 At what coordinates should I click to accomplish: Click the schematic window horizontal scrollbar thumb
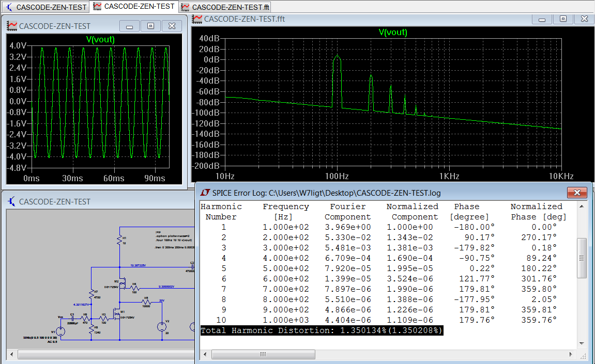tap(106, 354)
